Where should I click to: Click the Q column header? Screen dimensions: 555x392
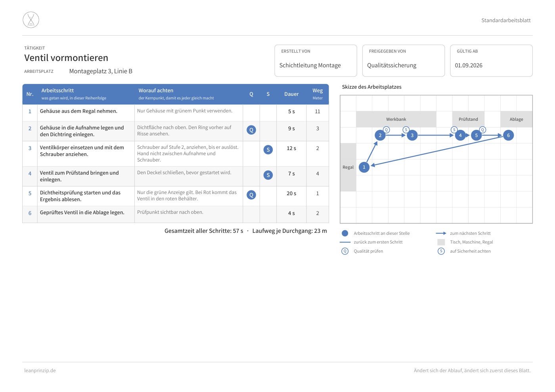click(x=251, y=94)
